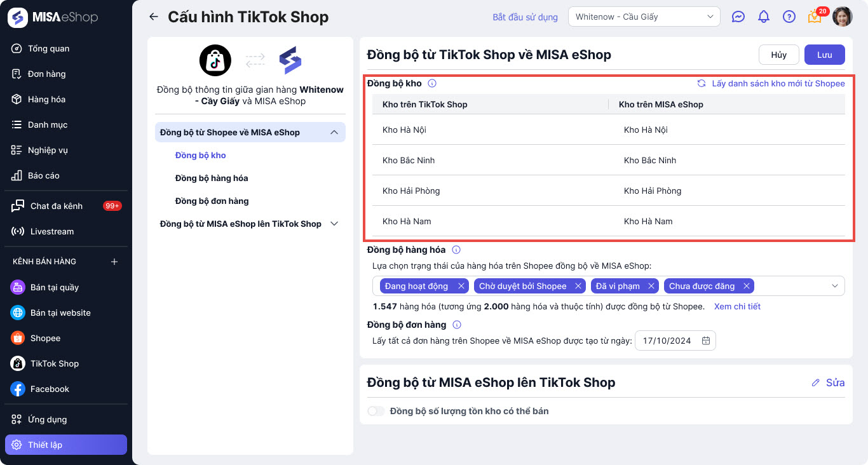Click the Sửa edit link

pos(829,382)
